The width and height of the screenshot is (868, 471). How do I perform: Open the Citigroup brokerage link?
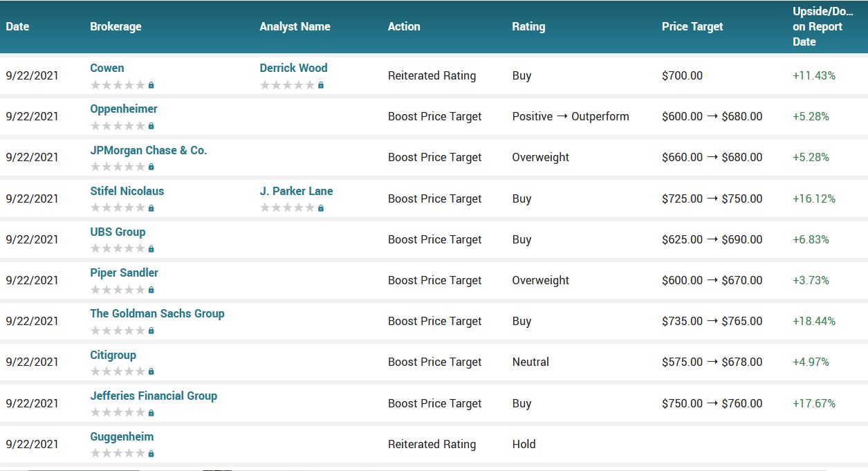point(113,355)
